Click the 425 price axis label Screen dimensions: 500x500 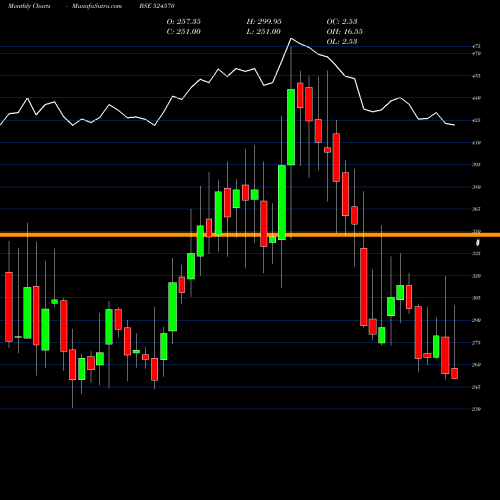pos(476,120)
